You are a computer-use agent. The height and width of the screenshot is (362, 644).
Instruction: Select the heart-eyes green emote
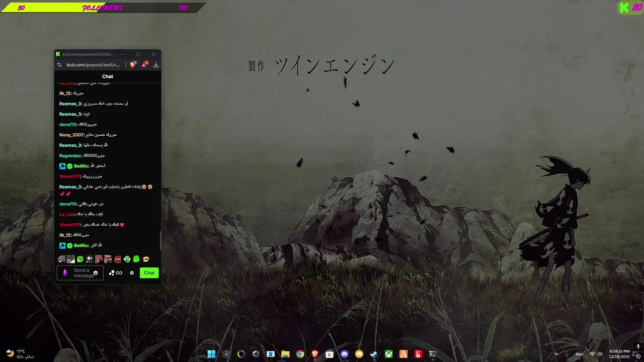[x=80, y=259]
